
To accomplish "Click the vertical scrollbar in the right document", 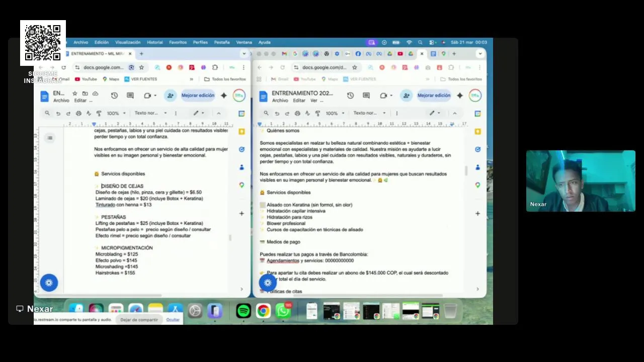I will click(465, 170).
